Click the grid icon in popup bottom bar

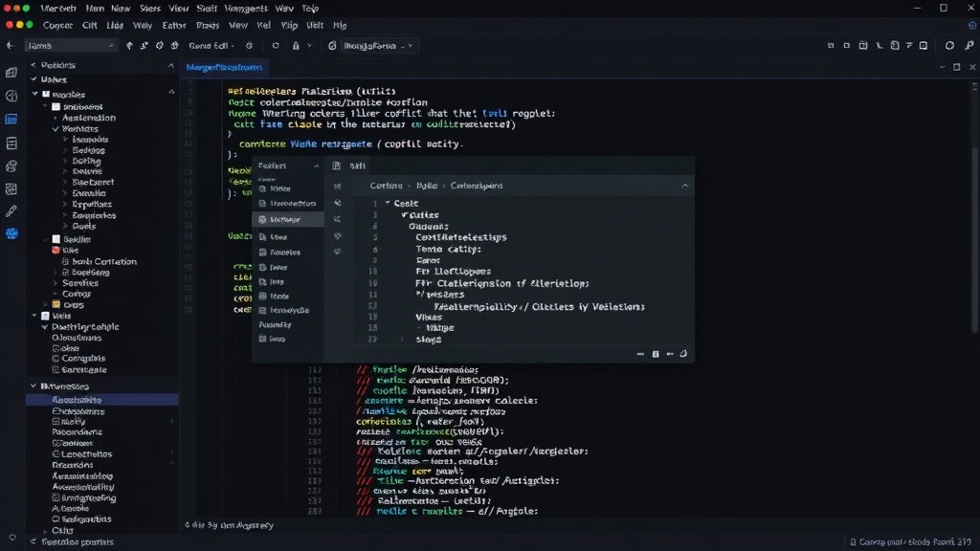[656, 354]
